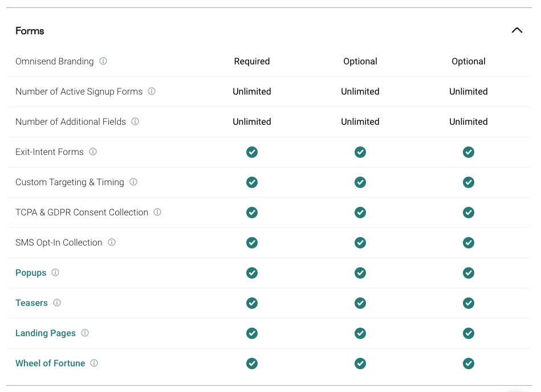Click the 'SMS Opt-In Collection' label

pos(59,242)
